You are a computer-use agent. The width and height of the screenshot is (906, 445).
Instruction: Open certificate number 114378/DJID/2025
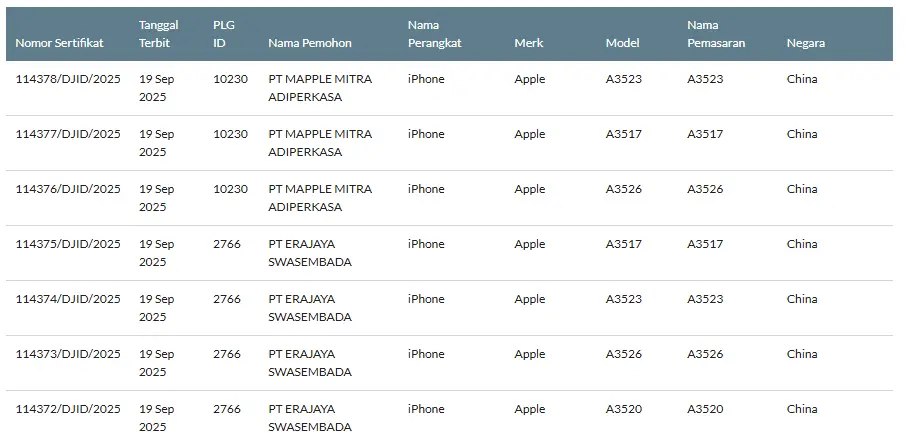(x=68, y=79)
